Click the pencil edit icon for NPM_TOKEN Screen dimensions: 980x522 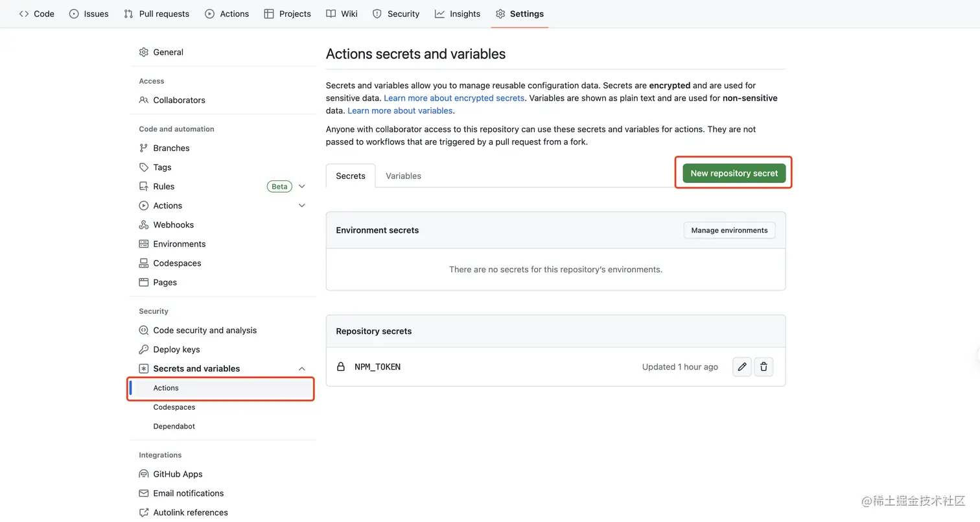[742, 367]
